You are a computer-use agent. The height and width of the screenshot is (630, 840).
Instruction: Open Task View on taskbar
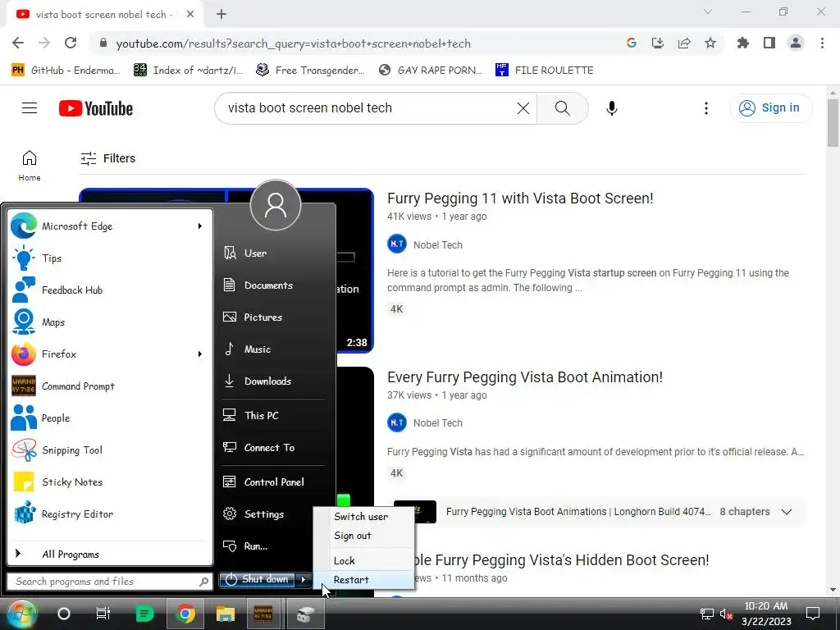pos(103,614)
